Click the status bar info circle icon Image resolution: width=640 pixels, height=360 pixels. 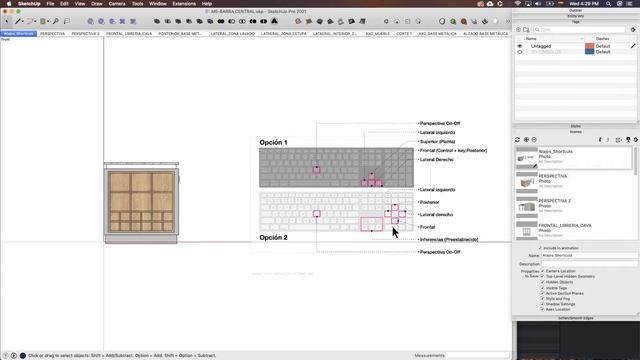coord(13,356)
